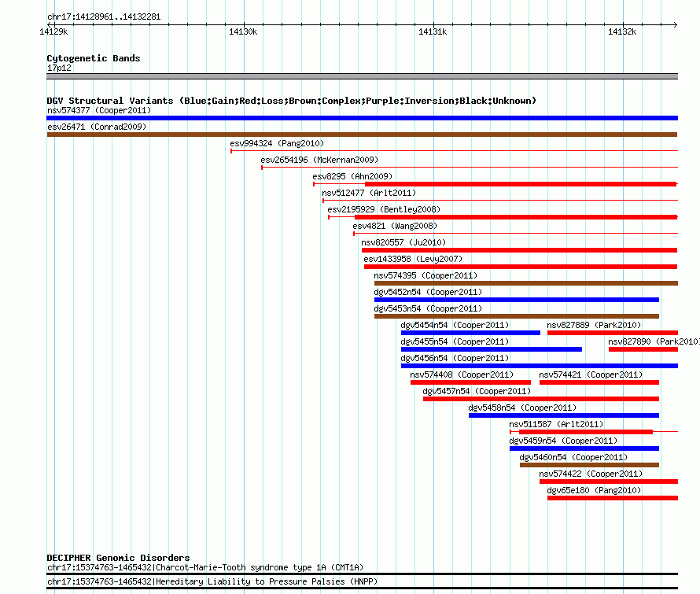The width and height of the screenshot is (700, 594).
Task: Click the nsv574422 (Cooper2011) red bar
Action: [609, 481]
